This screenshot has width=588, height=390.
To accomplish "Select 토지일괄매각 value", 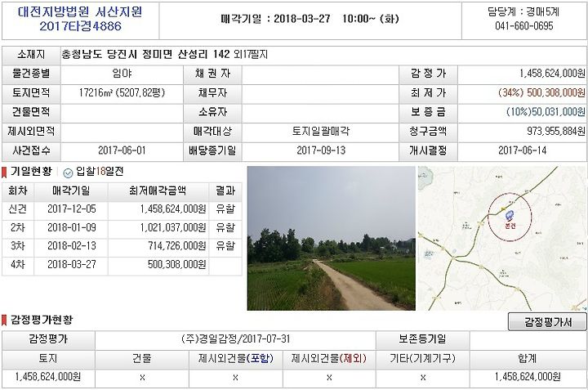I will (321, 131).
